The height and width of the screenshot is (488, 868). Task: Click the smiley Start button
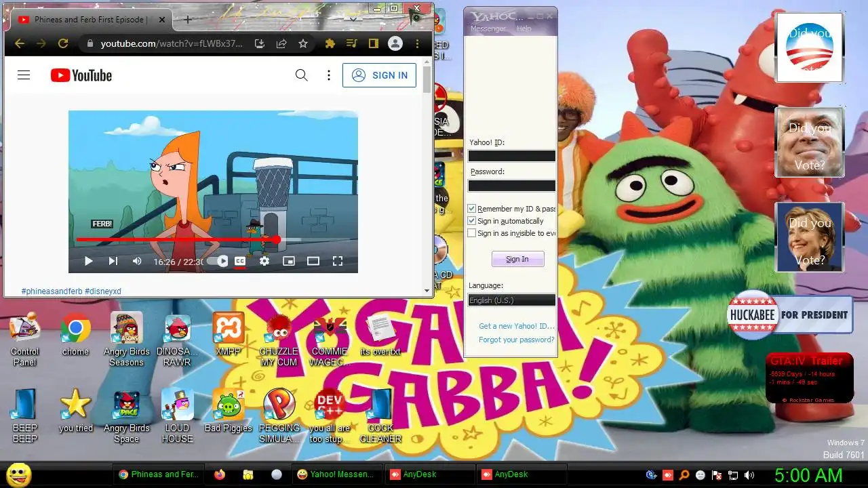coord(18,474)
